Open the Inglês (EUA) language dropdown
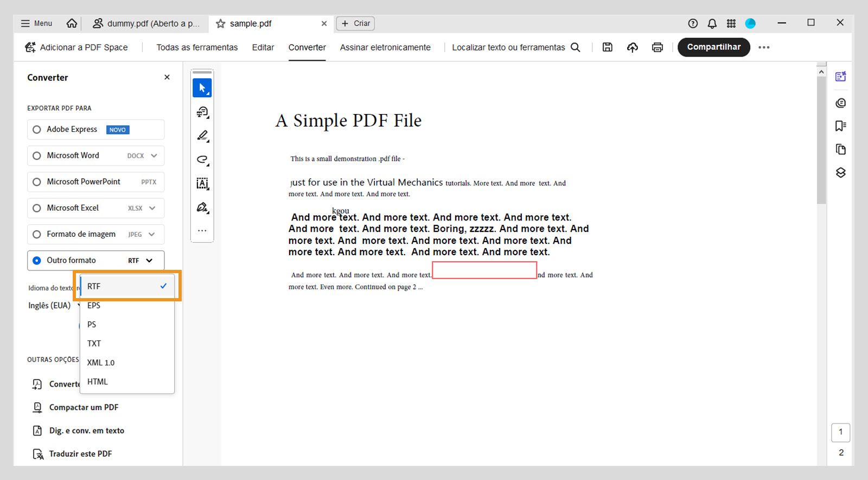 (x=53, y=305)
